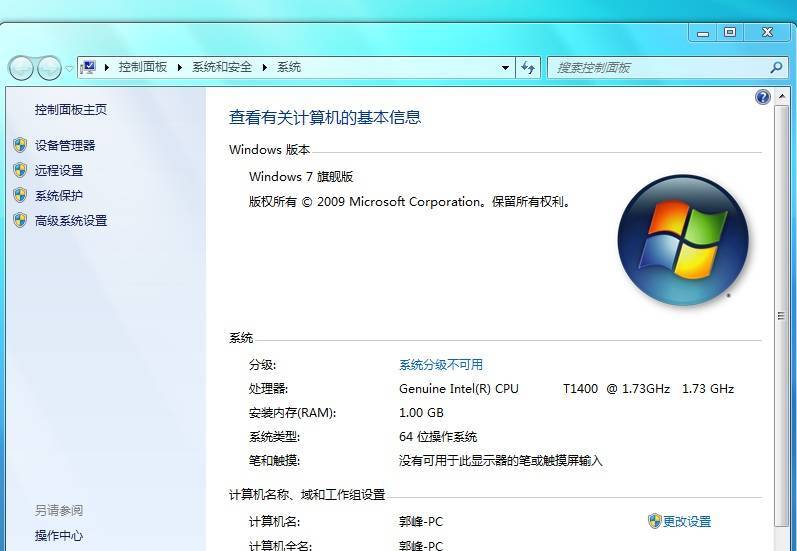This screenshot has width=797, height=551.
Task: Open 控制面板主页 link
Action: pos(71,110)
